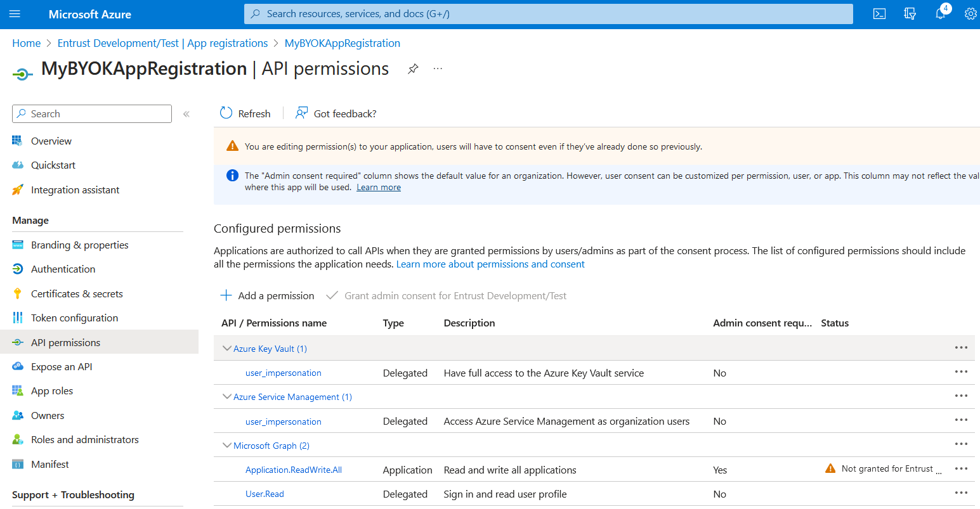The height and width of the screenshot is (509, 980).
Task: Pin the API permissions blade
Action: coord(413,68)
